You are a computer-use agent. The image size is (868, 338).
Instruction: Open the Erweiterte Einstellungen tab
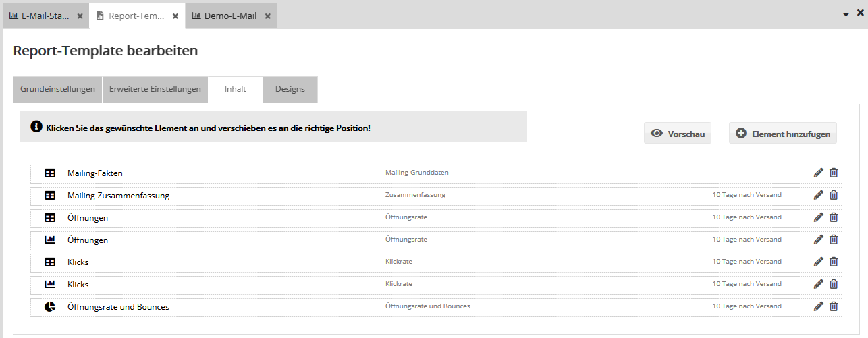point(155,89)
